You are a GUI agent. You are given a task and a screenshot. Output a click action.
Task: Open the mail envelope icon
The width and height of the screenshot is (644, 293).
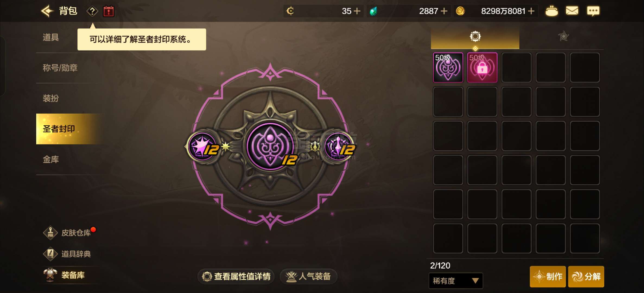click(x=572, y=11)
